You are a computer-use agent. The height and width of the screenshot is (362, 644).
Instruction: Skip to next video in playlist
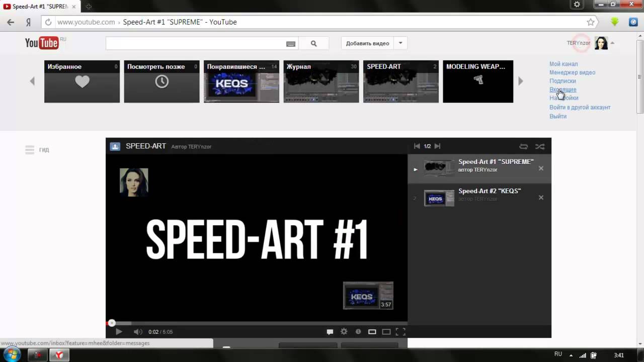pyautogui.click(x=437, y=146)
